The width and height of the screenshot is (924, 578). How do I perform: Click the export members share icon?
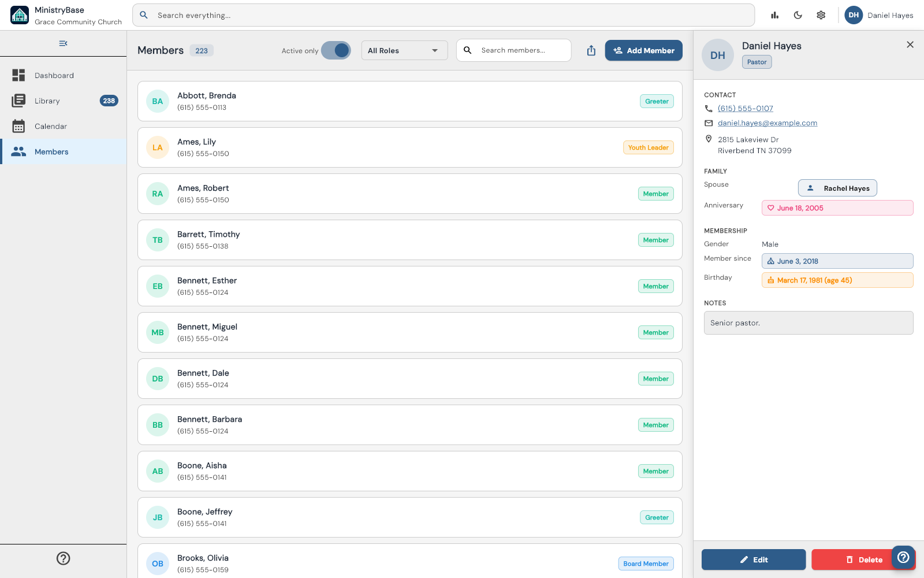591,50
